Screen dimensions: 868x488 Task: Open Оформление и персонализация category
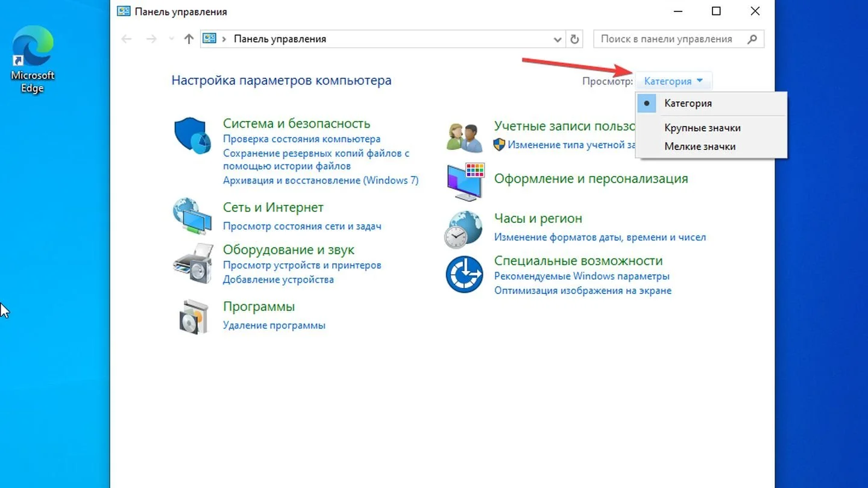click(x=591, y=179)
